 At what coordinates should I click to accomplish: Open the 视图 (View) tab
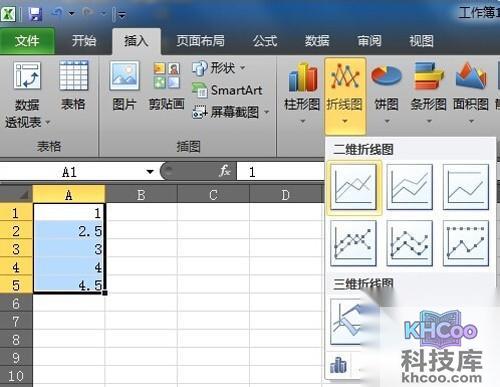click(422, 41)
